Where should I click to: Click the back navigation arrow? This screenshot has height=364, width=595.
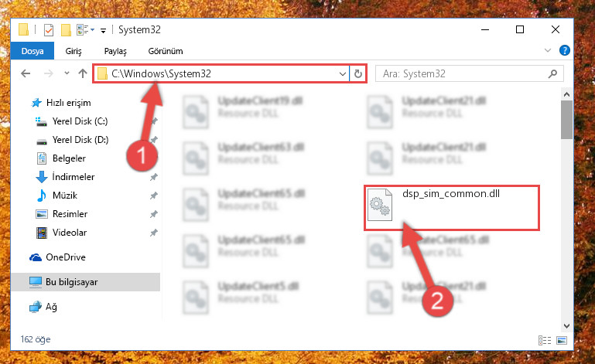point(26,73)
